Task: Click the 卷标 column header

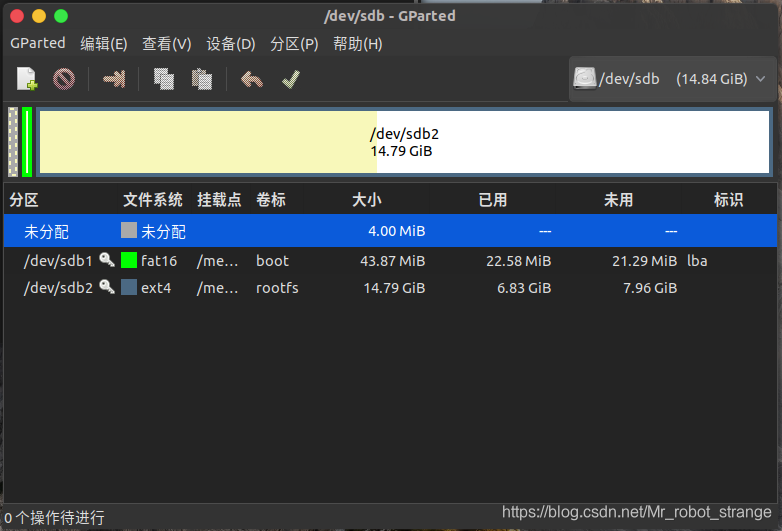Action: pos(271,200)
